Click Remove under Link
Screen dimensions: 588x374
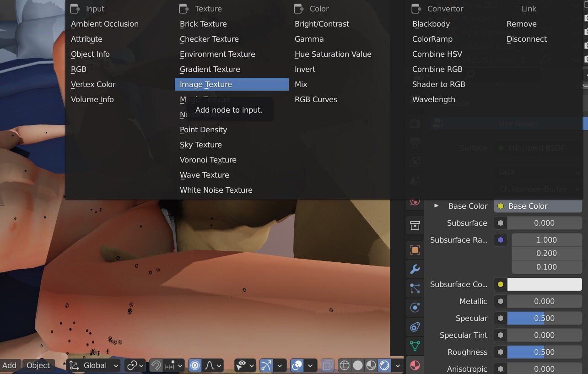coord(522,24)
